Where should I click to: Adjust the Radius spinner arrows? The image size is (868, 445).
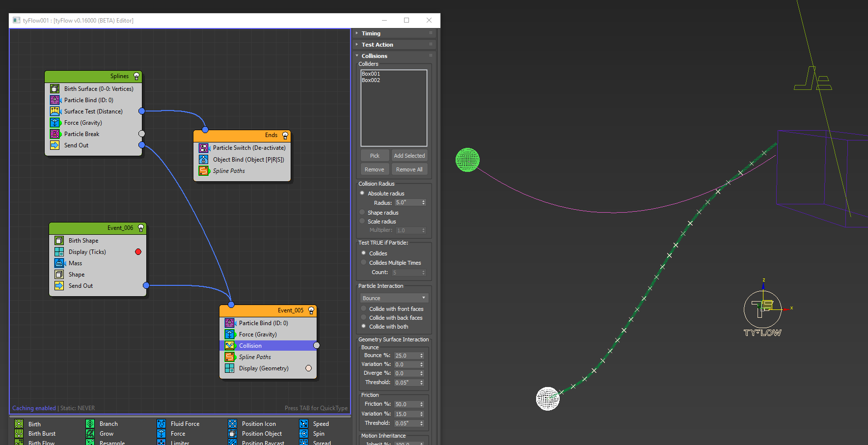[424, 202]
